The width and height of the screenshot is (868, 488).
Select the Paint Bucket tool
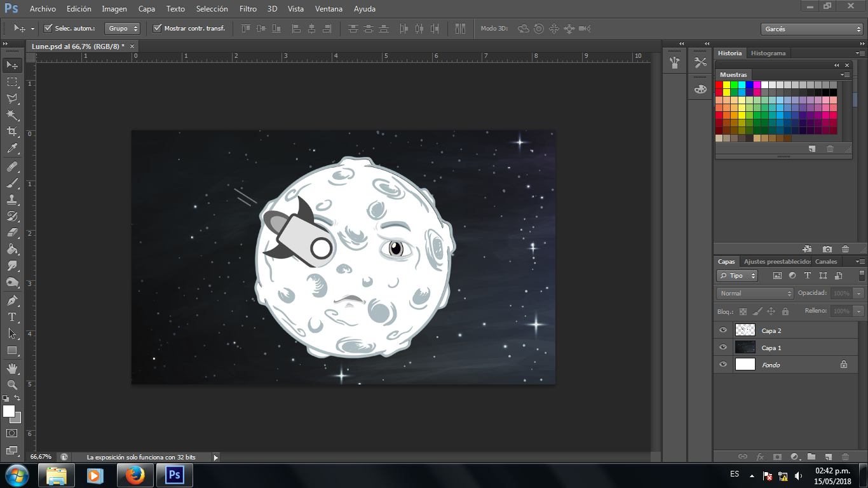12,249
